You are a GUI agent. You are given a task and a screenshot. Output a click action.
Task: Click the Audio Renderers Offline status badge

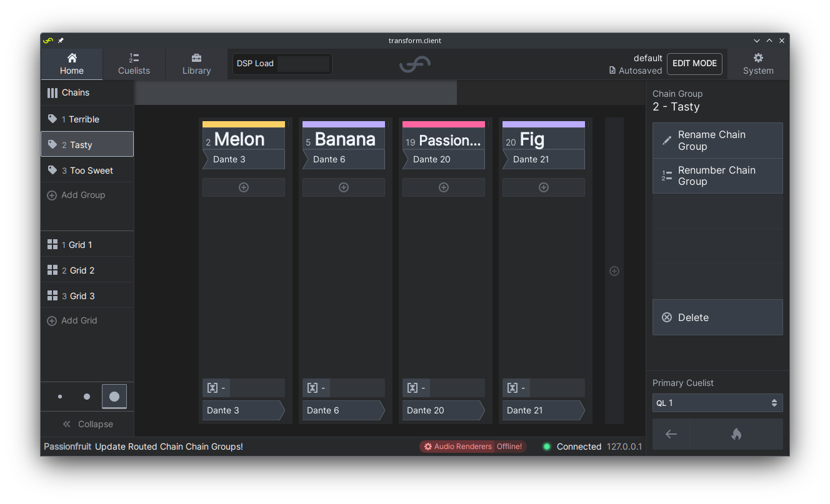pyautogui.click(x=473, y=447)
